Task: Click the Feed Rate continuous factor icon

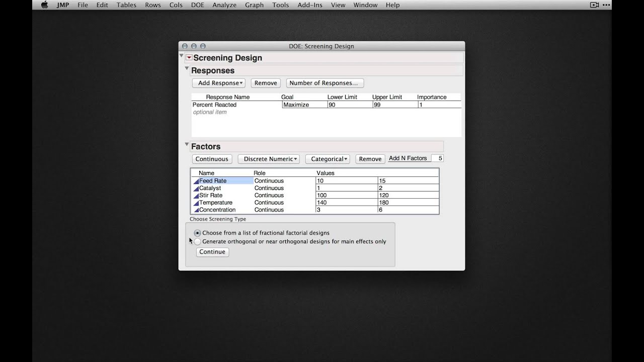Action: (x=196, y=181)
